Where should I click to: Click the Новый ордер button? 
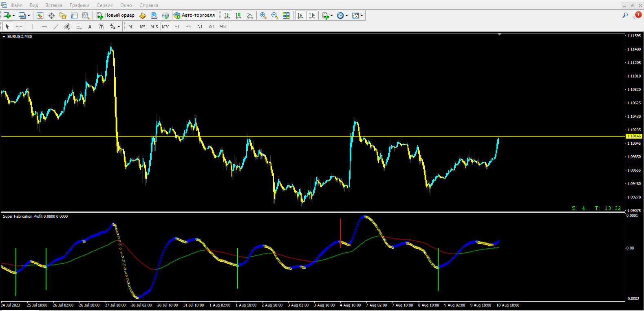click(x=116, y=15)
